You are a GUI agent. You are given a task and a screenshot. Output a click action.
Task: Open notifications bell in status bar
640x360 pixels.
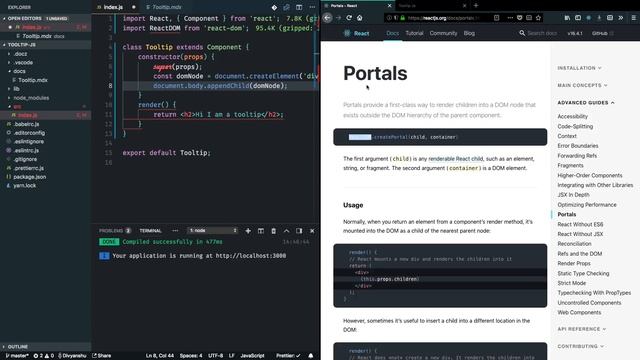311,356
